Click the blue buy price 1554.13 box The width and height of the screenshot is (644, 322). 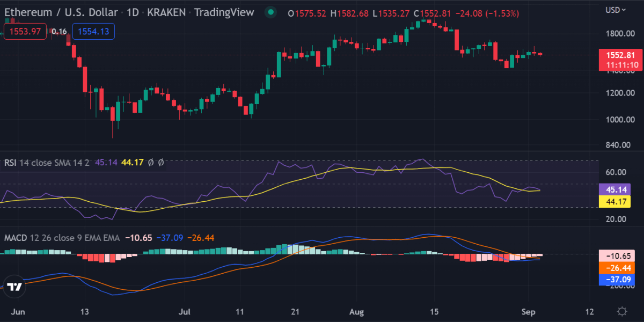[x=93, y=32]
